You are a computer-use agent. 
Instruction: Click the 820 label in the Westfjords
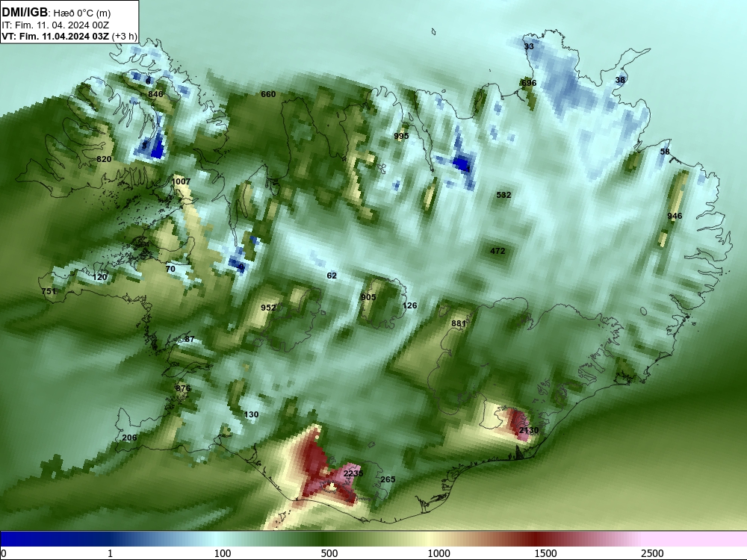[104, 159]
